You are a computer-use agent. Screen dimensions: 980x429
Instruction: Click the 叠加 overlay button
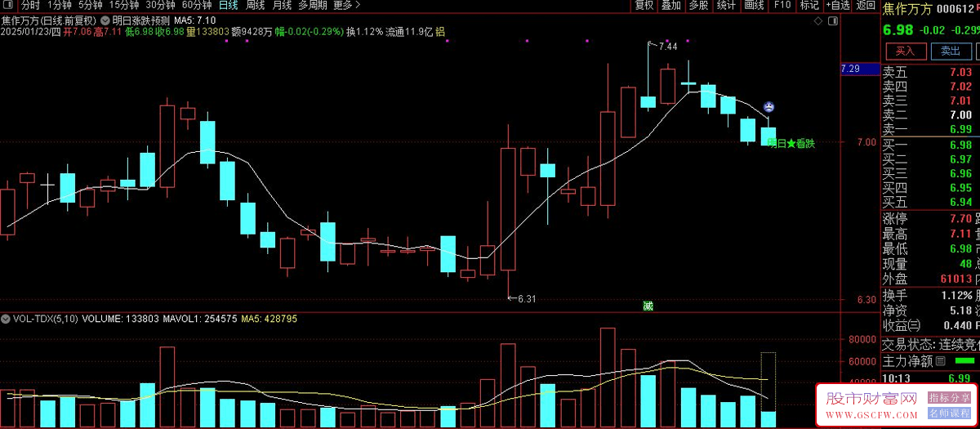[671, 5]
